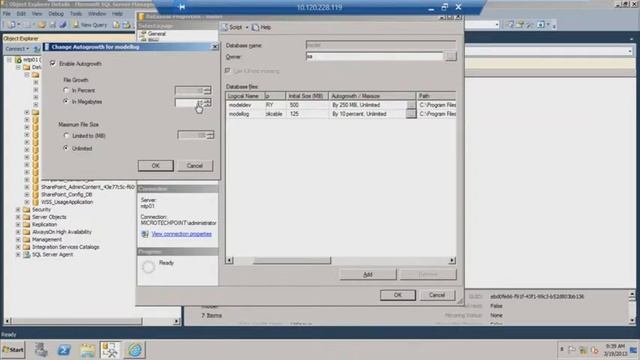Click the yellow folder icon in right toolbar
Image resolution: width=640 pixels, height=360 pixels.
tap(520, 25)
